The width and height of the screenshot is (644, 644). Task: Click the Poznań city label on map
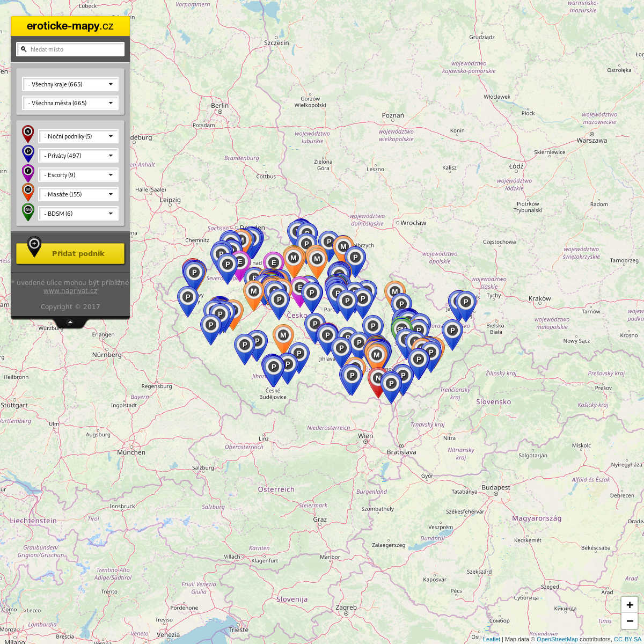pos(393,115)
